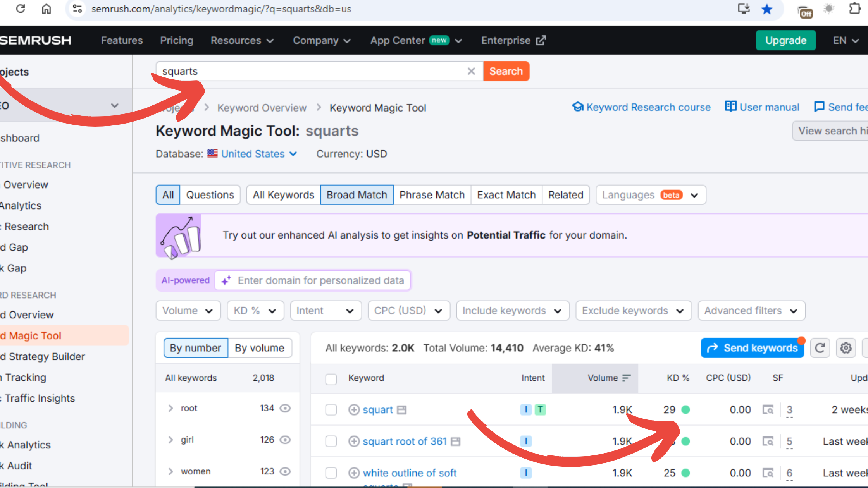Check squart root of 361 checkbox

click(x=331, y=442)
